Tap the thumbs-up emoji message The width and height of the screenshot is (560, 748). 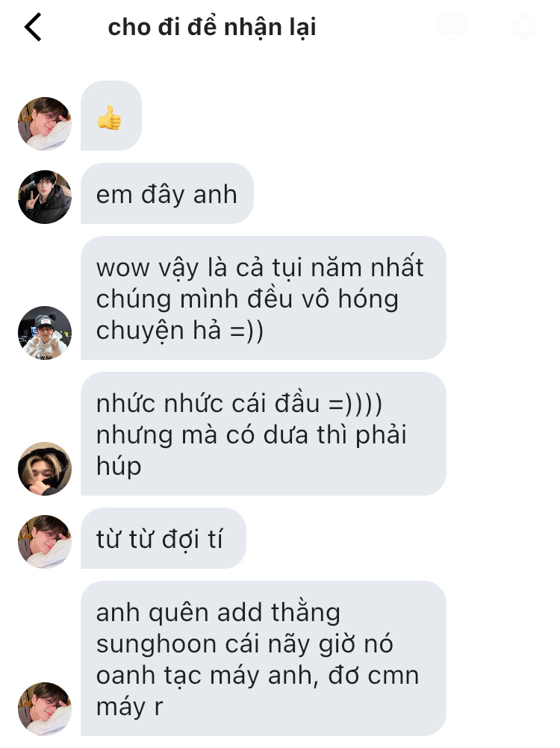(111, 116)
